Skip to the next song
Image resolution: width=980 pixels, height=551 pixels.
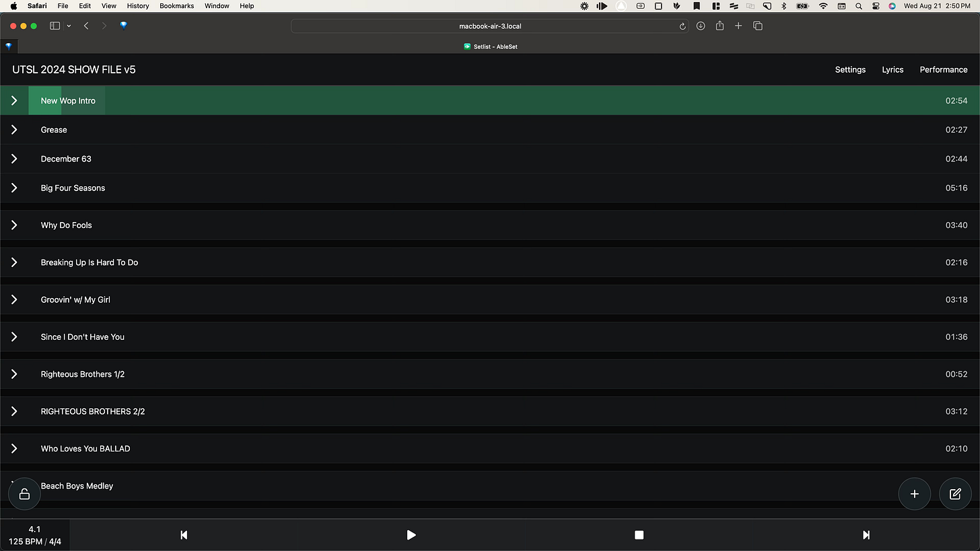click(x=866, y=535)
